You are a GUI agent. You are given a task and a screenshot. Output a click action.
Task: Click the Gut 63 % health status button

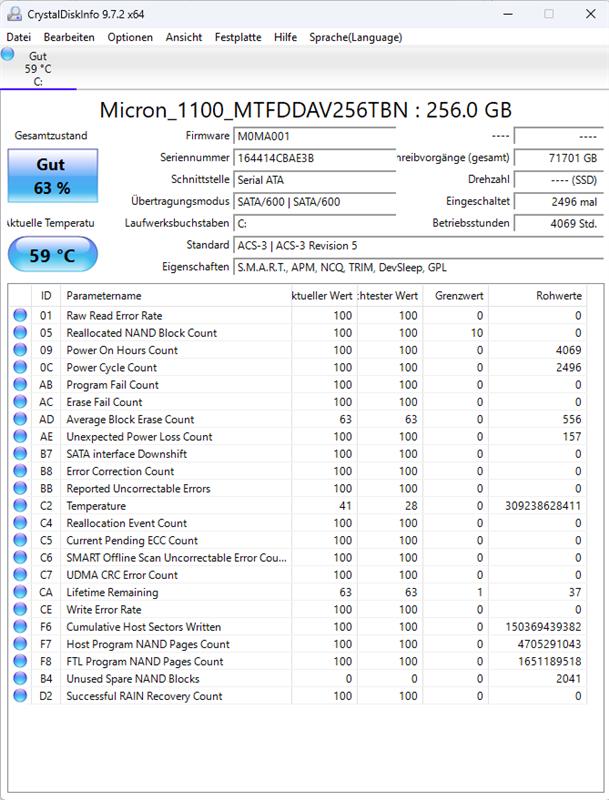(53, 176)
